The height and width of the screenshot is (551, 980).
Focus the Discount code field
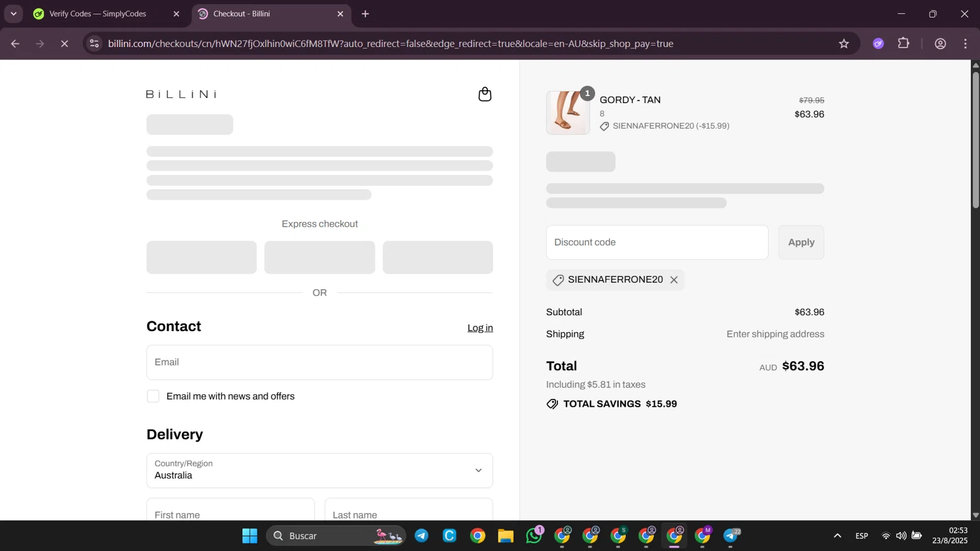[657, 242]
